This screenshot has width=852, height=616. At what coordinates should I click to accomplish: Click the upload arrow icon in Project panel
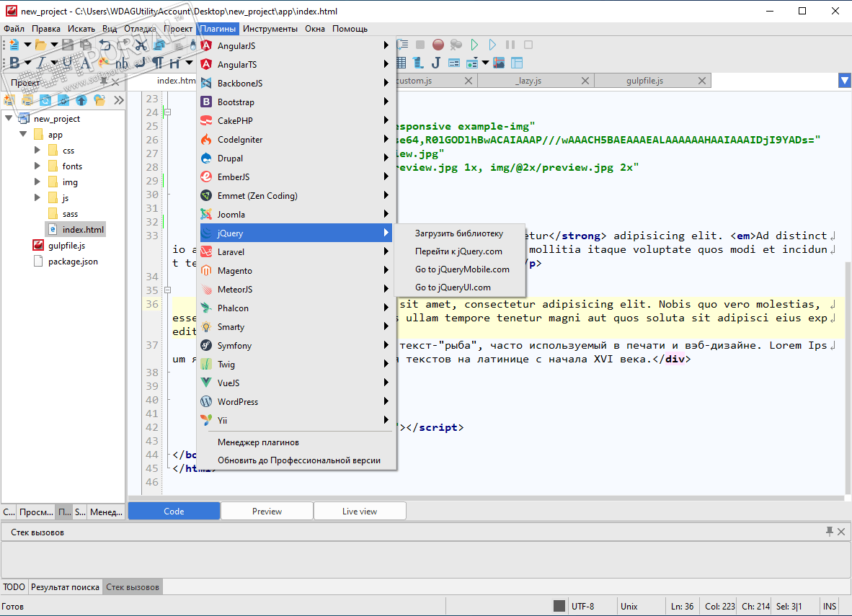[81, 100]
